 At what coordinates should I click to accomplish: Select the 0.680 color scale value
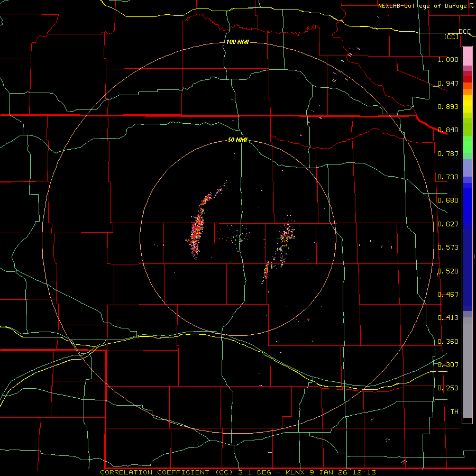click(448, 200)
